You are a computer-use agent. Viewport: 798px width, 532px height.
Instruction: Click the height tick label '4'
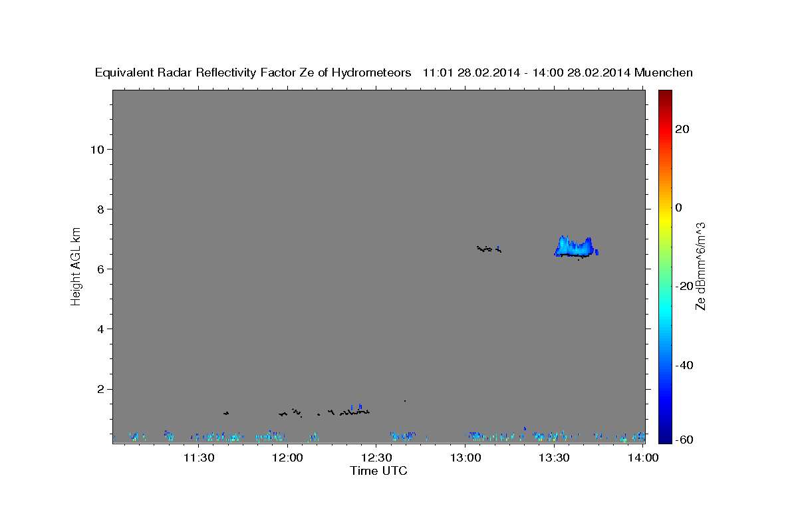click(100, 329)
